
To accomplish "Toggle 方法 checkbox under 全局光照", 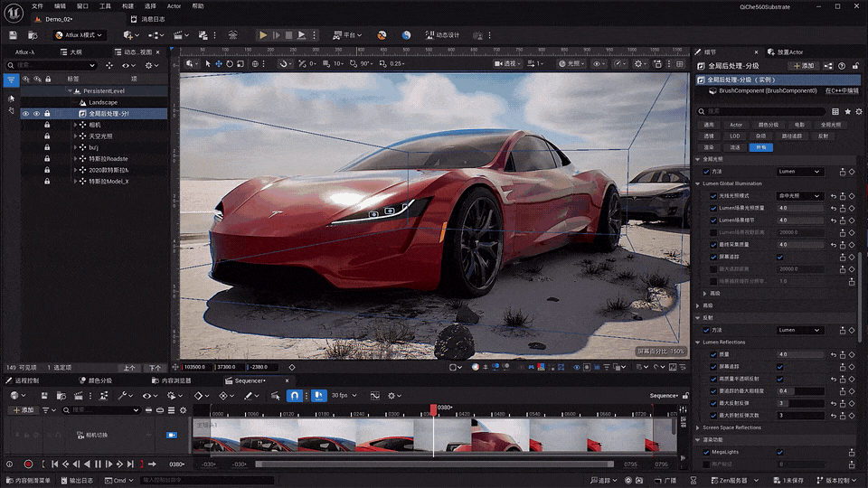I will (x=706, y=172).
